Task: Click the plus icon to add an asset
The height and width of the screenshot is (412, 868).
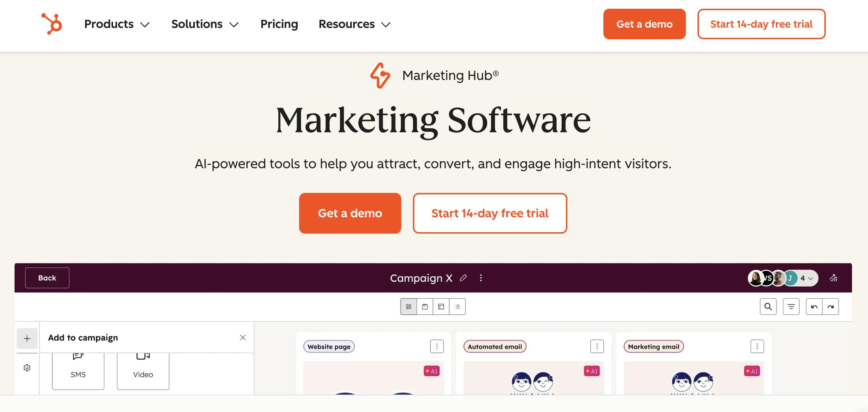Action: (x=27, y=338)
